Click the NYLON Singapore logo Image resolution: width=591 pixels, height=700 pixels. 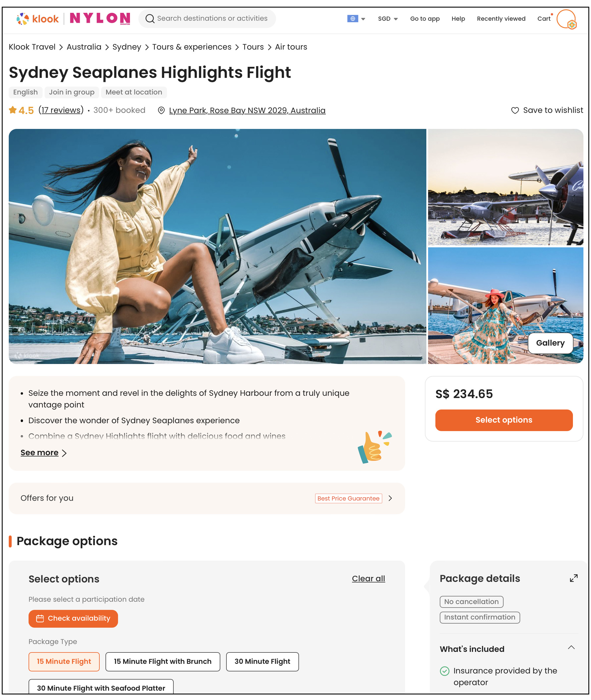[100, 18]
